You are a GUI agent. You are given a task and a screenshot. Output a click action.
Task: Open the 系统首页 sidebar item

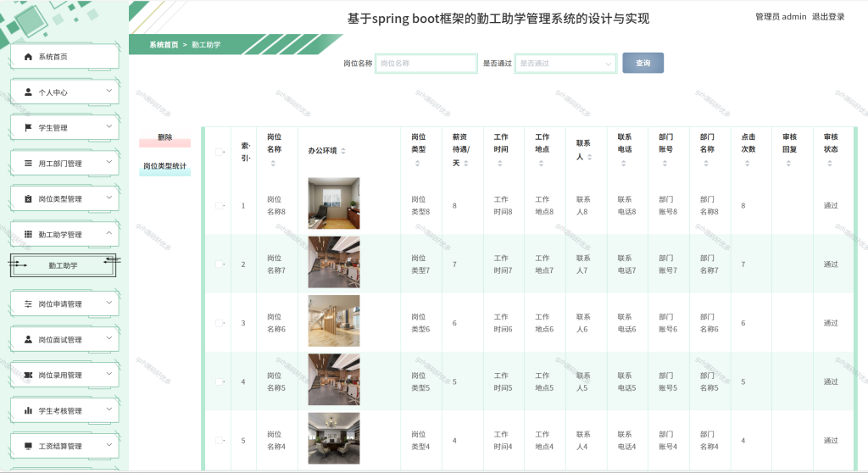pos(64,57)
